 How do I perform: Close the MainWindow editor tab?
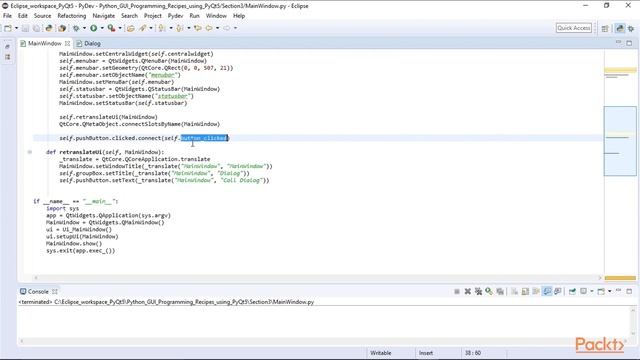(x=67, y=43)
